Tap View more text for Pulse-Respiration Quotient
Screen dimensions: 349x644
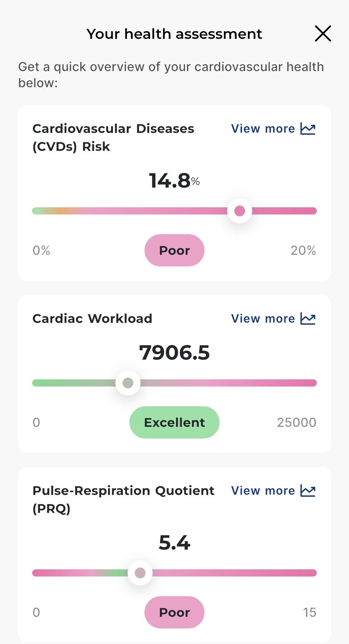(x=263, y=491)
